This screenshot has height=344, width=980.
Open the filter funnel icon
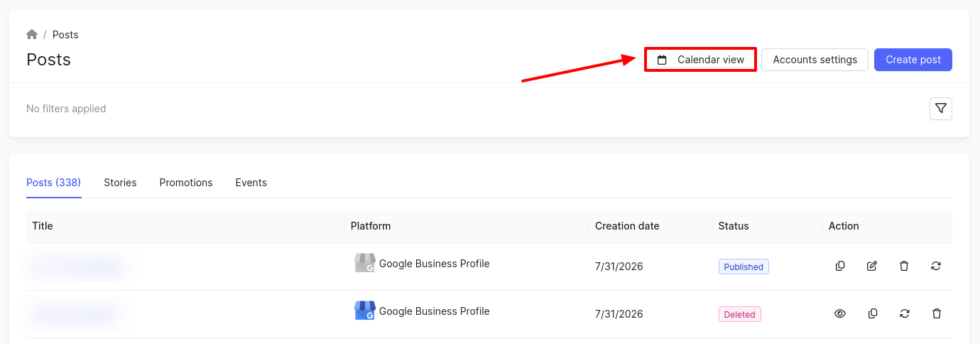pos(941,109)
